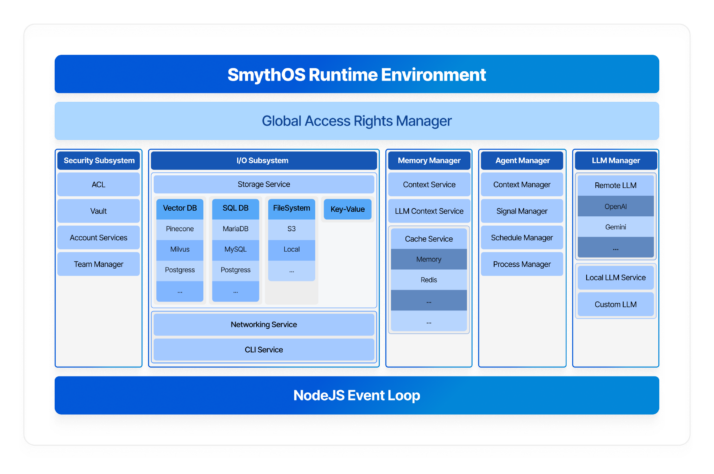Click the MySQL entry
Viewport: 714px width, 474px height.
[x=235, y=250]
